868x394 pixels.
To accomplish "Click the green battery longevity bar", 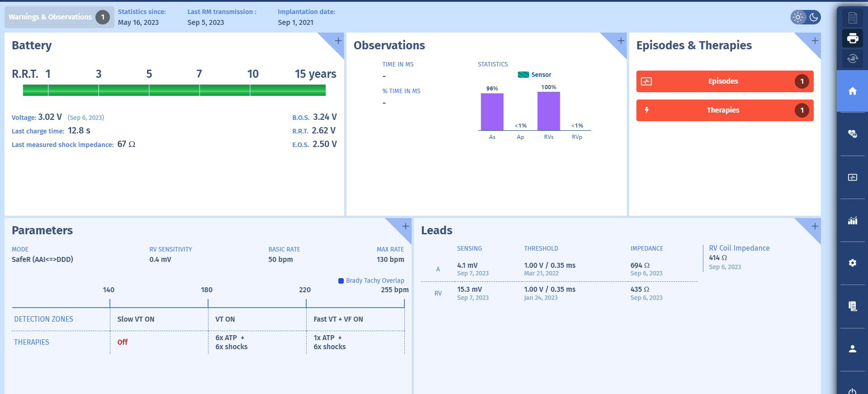I will click(174, 90).
